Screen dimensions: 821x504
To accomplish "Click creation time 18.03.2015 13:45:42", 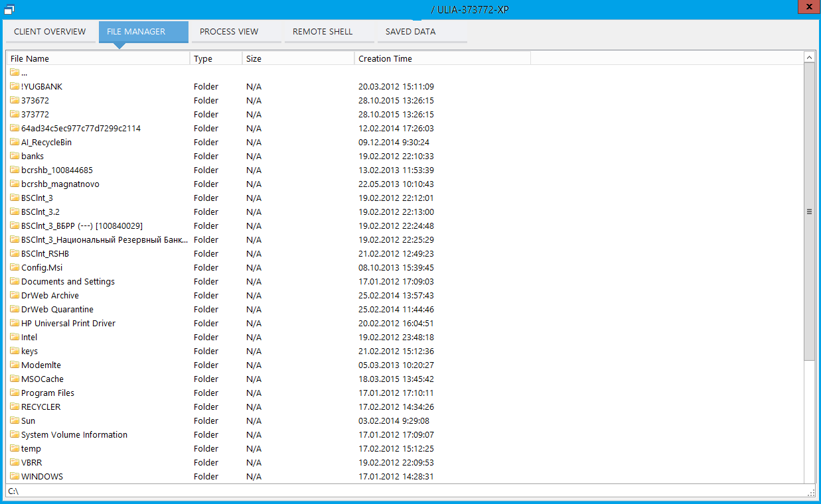I will (x=396, y=379).
